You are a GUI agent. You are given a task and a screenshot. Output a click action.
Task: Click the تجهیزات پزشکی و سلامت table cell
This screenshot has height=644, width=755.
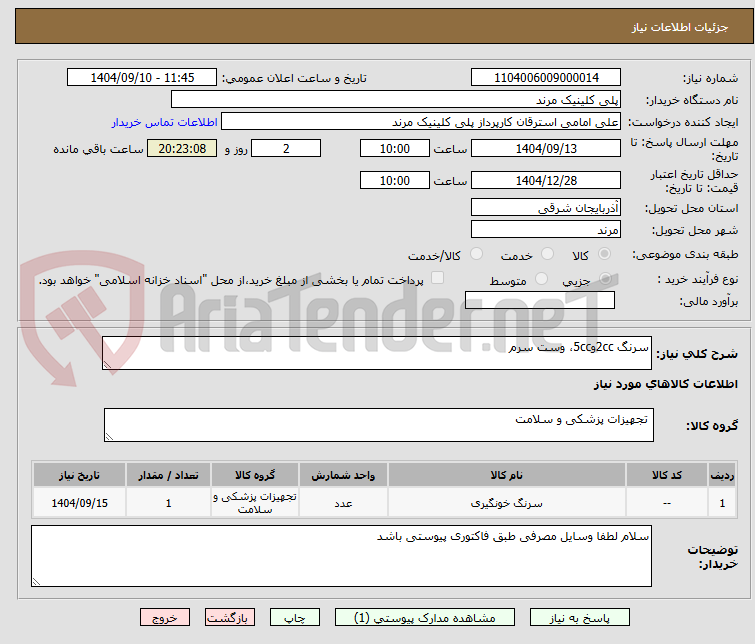click(x=255, y=503)
